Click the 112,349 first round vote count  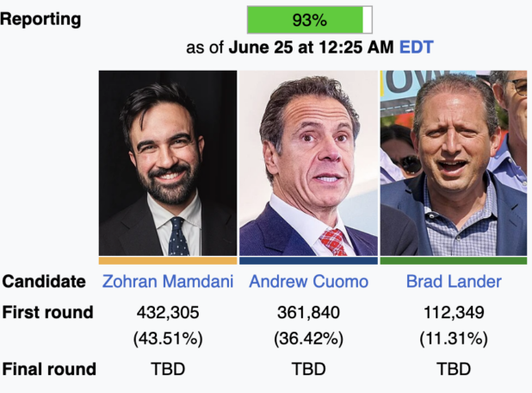[454, 312]
